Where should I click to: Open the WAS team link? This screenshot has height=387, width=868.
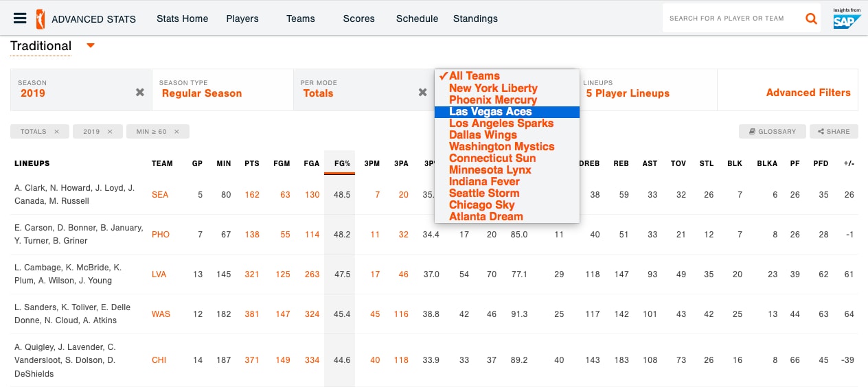(x=161, y=314)
